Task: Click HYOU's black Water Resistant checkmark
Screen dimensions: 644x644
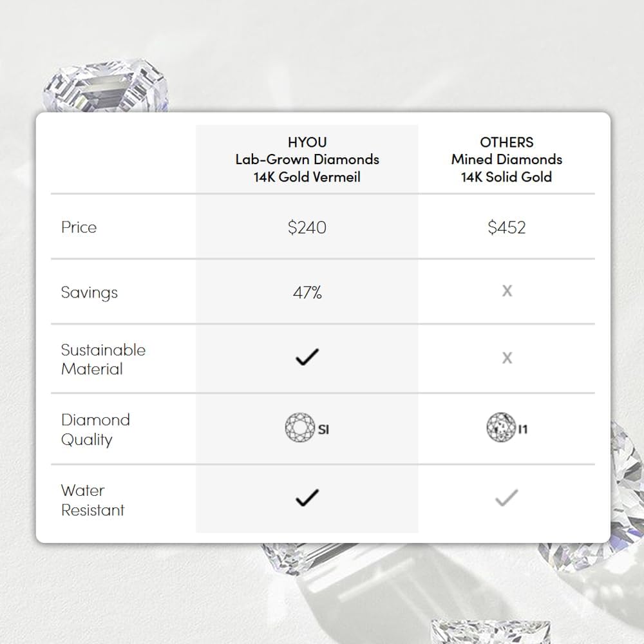Action: (x=307, y=497)
